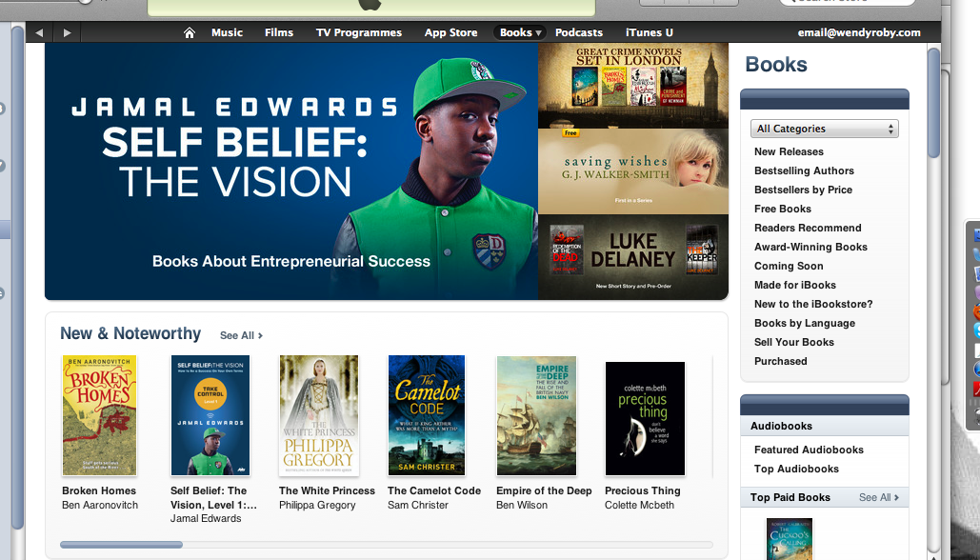
Task: Click the store page vertical scrollbar thumb
Action: click(x=933, y=103)
